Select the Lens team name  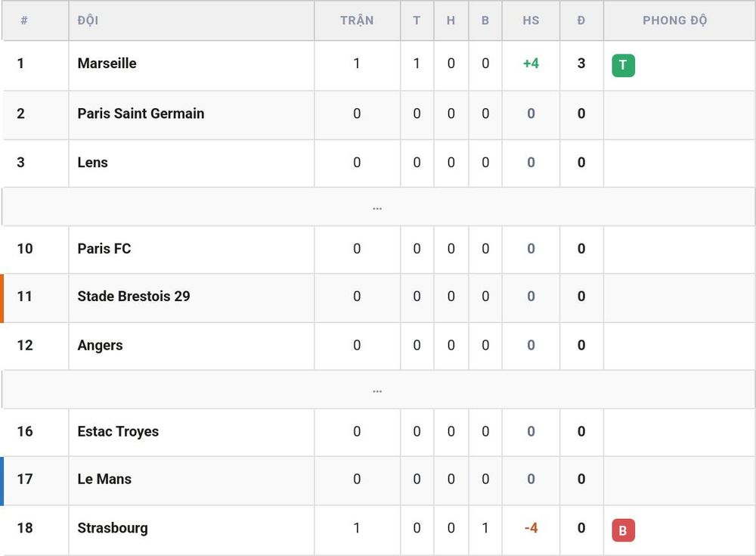(92, 162)
